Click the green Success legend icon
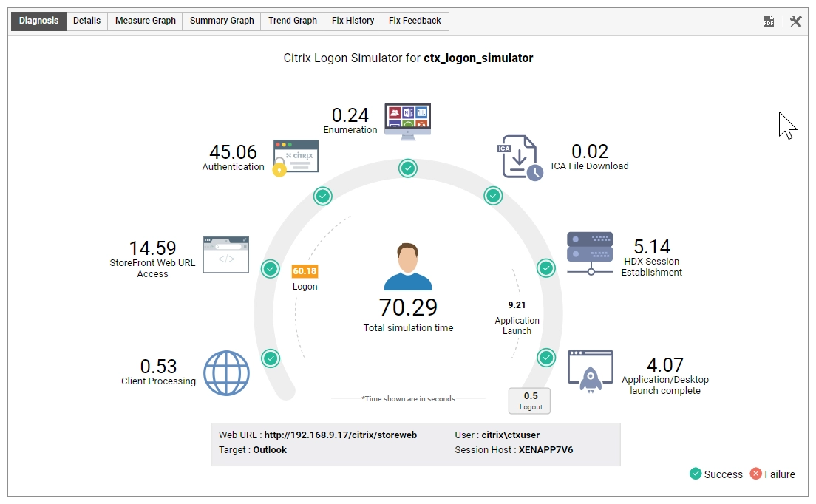 (696, 473)
